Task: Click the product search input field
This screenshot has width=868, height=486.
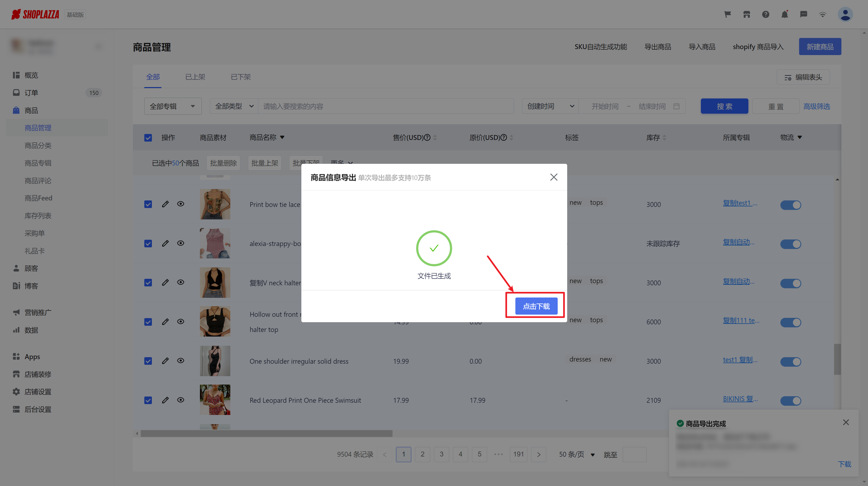Action: pos(386,106)
